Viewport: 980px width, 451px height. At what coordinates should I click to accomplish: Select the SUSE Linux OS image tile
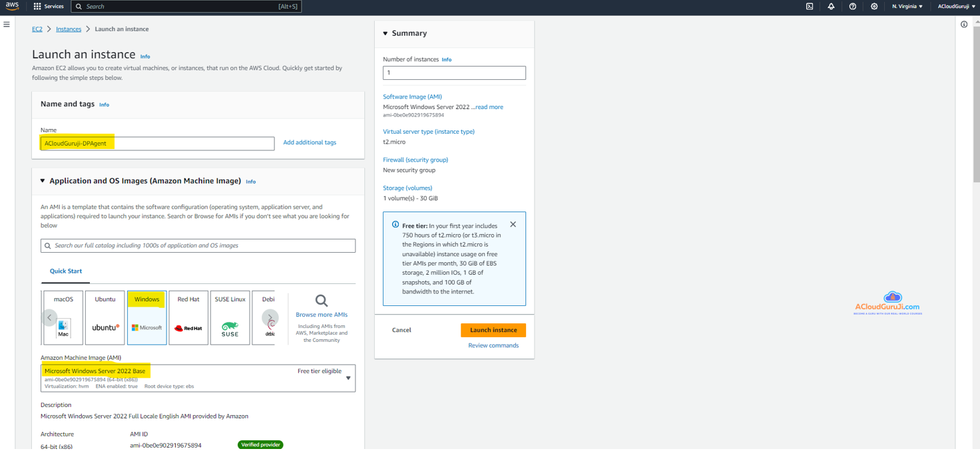point(230,318)
